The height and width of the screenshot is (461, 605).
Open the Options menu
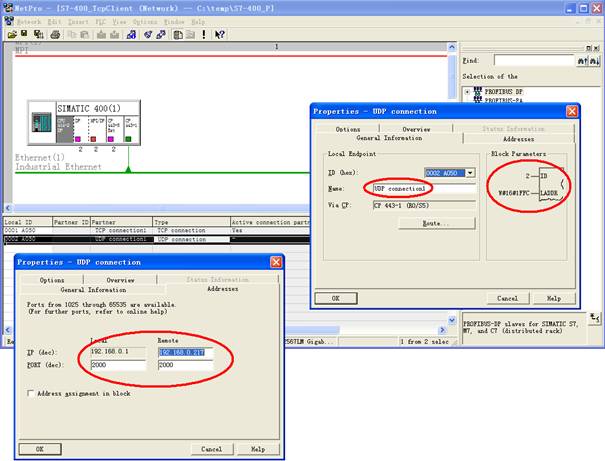pyautogui.click(x=145, y=22)
